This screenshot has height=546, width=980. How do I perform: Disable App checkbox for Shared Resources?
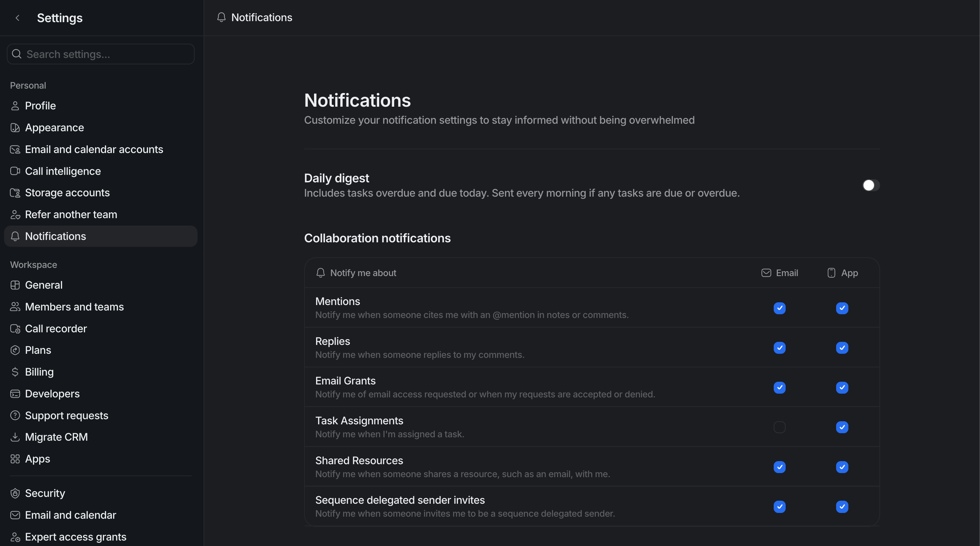(842, 467)
